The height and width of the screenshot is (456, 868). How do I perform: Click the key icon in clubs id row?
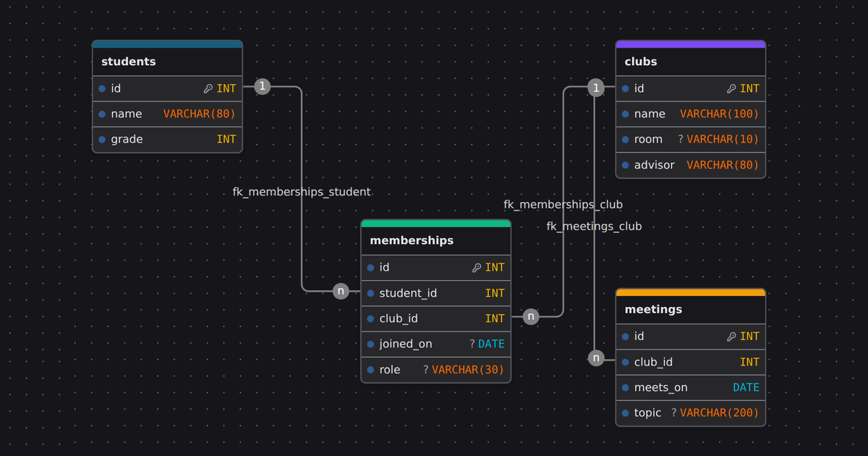[x=732, y=89]
